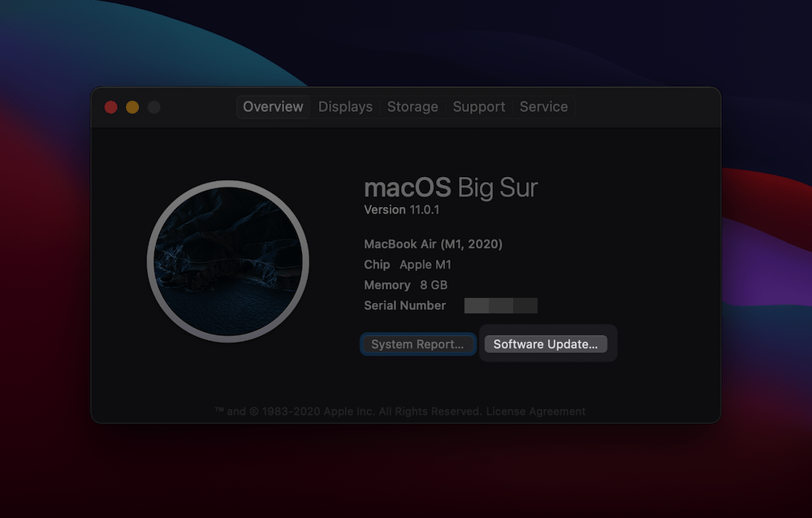This screenshot has width=812, height=518.
Task: Click the System Report button
Action: [x=418, y=344]
